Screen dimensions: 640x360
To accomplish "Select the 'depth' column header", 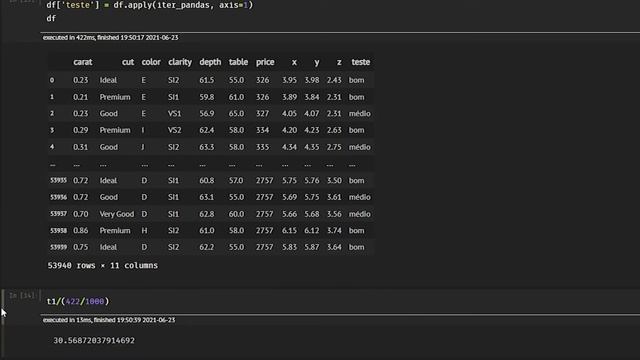I will point(210,62).
